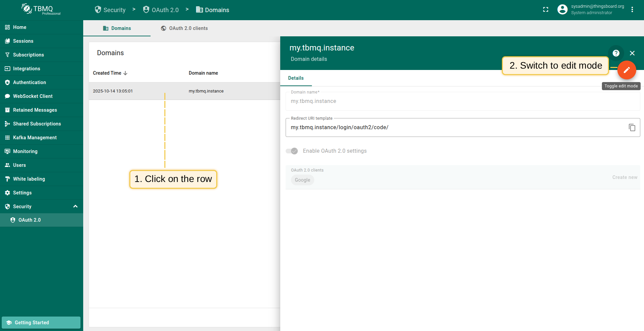Click Create new OAuth client link
Screen dimensions: 644x331
pos(624,177)
